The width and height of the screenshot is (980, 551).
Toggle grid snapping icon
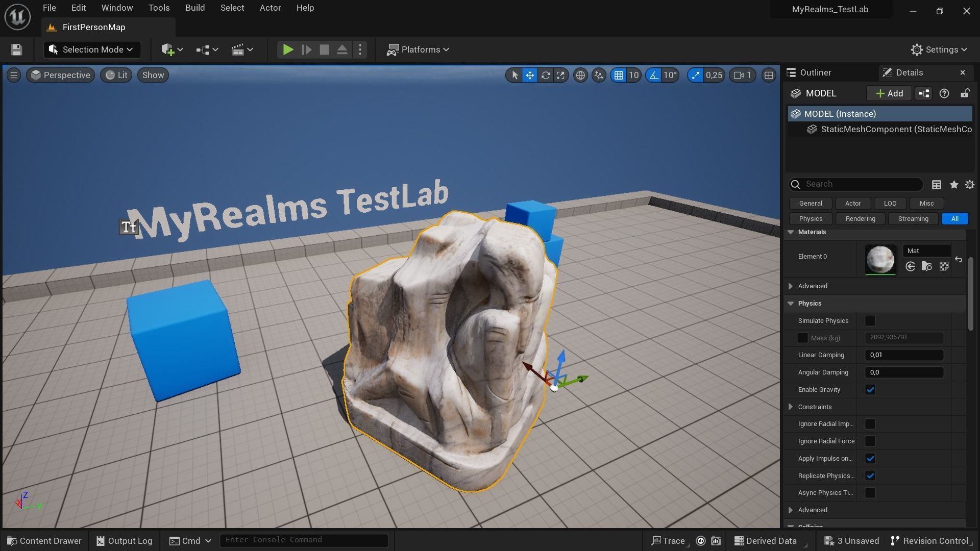tap(619, 75)
